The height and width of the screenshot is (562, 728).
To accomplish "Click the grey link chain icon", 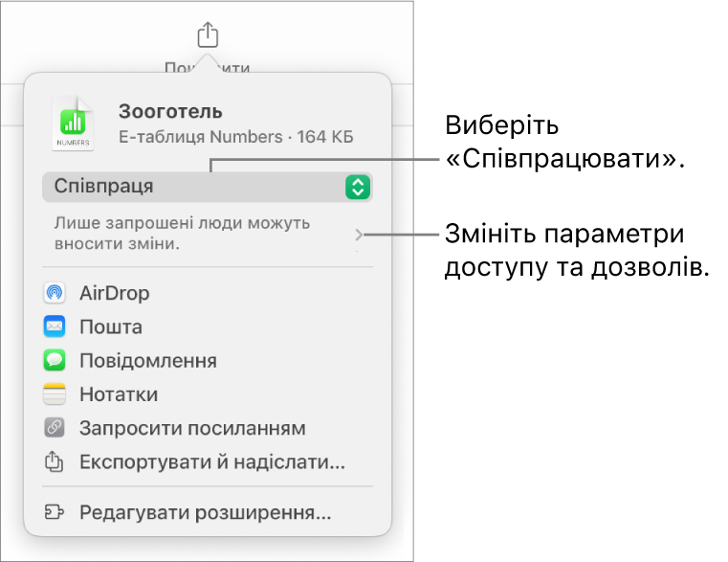I will (55, 428).
